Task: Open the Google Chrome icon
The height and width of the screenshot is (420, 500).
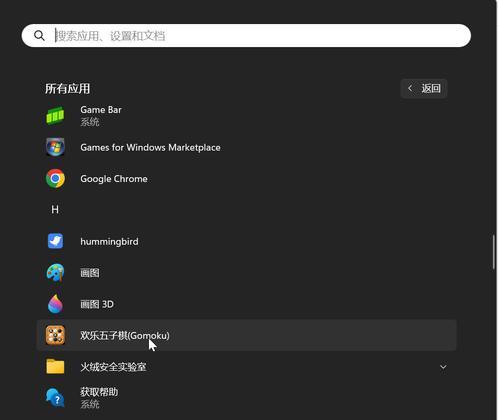Action: (x=55, y=178)
